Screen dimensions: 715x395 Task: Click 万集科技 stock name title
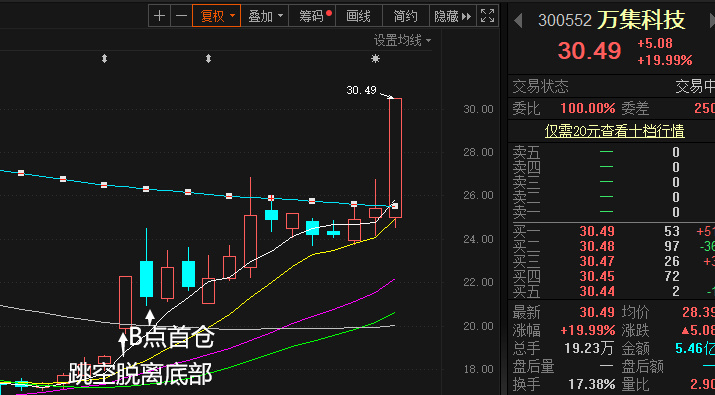(641, 20)
